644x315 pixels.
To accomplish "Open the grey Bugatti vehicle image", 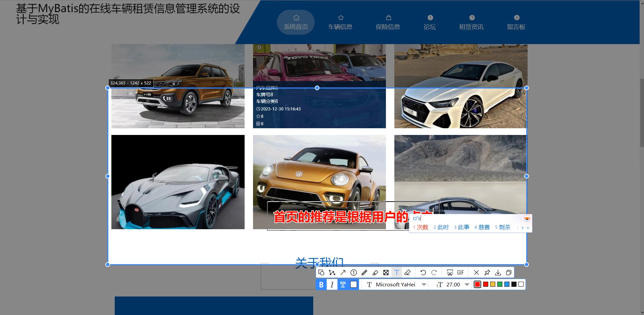I will click(178, 182).
